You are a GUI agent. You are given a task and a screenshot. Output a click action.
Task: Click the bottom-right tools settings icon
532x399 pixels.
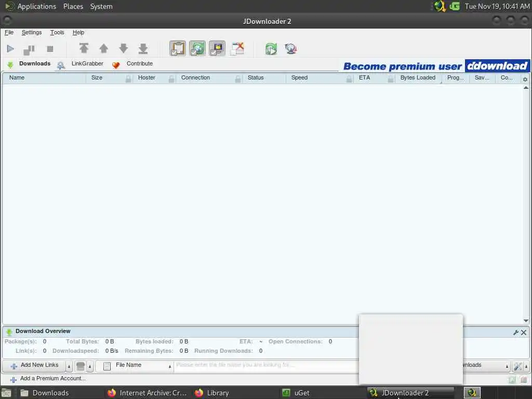coord(518,366)
